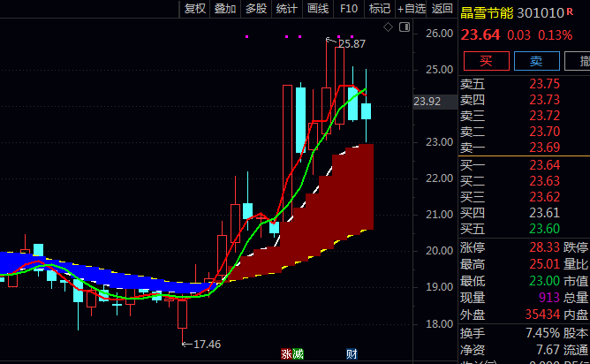Open the 统计 statistics tool
590x364 pixels.
pyautogui.click(x=286, y=9)
